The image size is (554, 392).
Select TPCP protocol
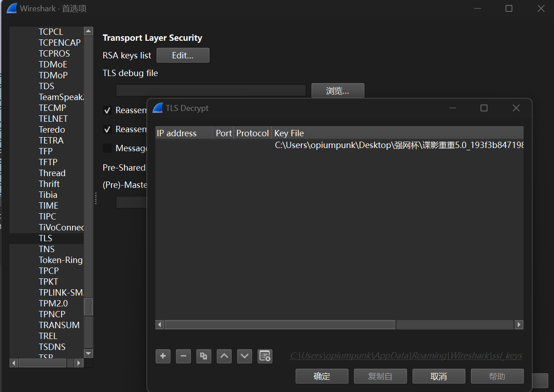coord(49,271)
